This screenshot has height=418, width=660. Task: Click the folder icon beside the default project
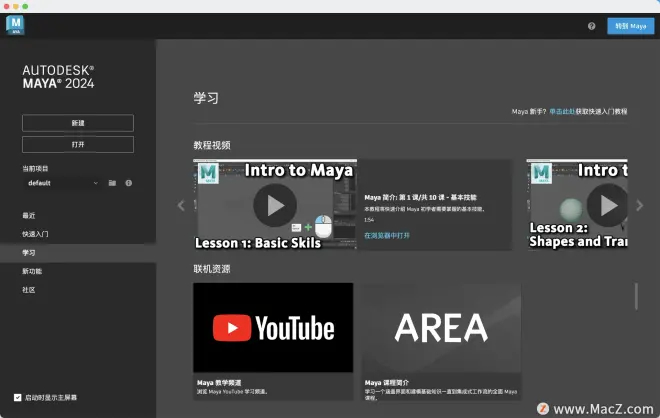pyautogui.click(x=112, y=183)
